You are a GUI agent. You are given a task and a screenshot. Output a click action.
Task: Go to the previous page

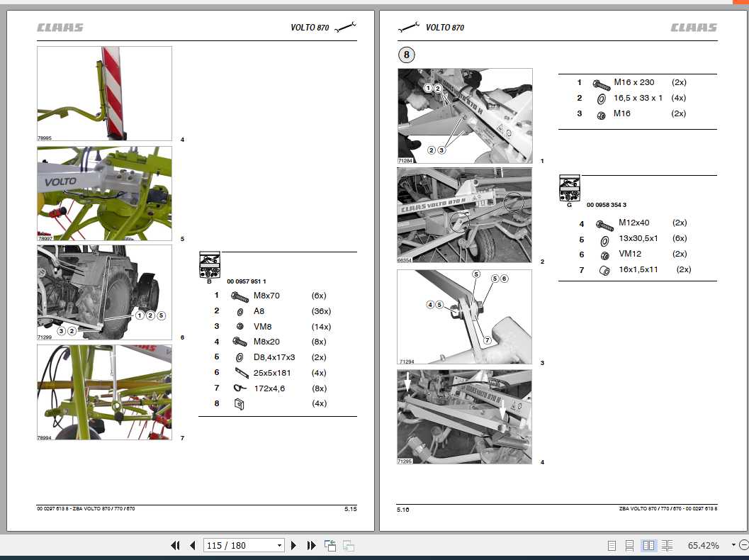pyautogui.click(x=193, y=545)
